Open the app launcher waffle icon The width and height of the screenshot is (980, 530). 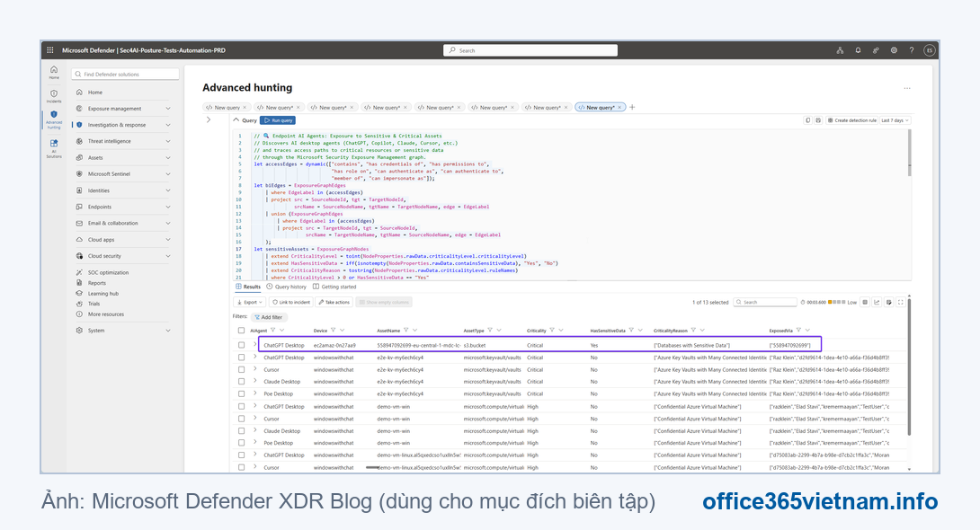(x=50, y=50)
